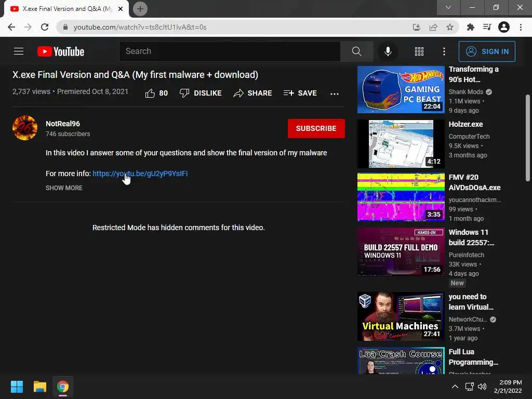This screenshot has width=532, height=399.
Task: Share this page from address bar
Action: [x=433, y=27]
